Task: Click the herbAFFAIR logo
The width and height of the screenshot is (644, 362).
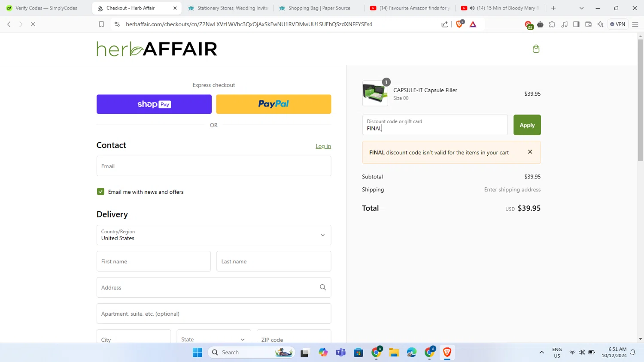Action: 157,49
